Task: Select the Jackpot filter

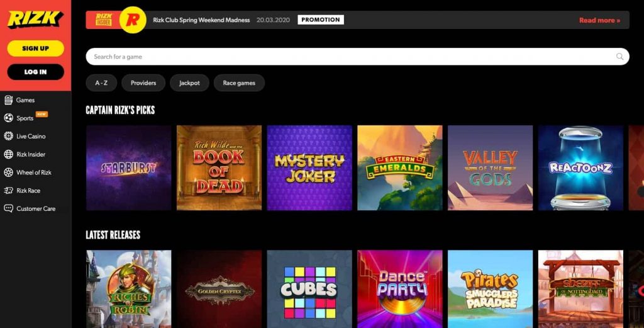Action: point(189,82)
